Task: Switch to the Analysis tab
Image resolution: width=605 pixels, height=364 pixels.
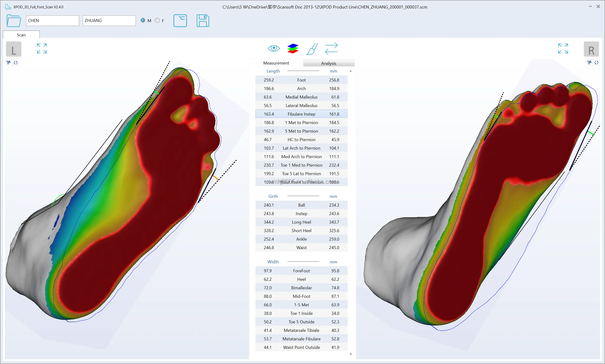Action: pos(328,63)
